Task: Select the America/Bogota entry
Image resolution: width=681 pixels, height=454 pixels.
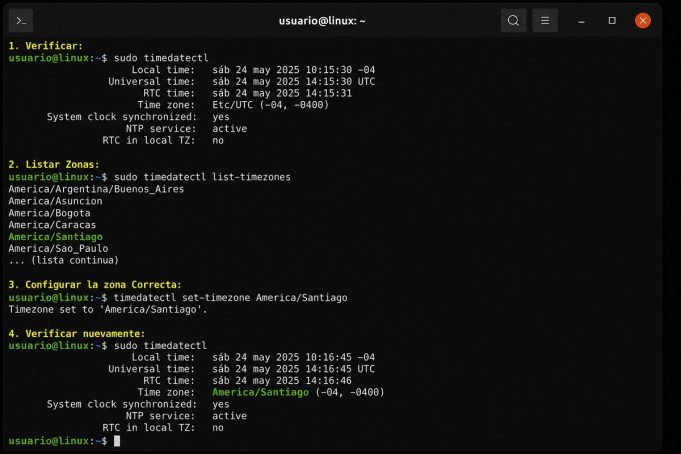Action: pyautogui.click(x=50, y=213)
